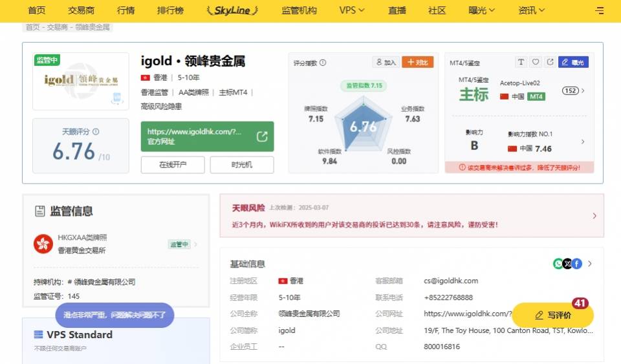
Task: Open 直播 navigation item
Action: point(397,10)
